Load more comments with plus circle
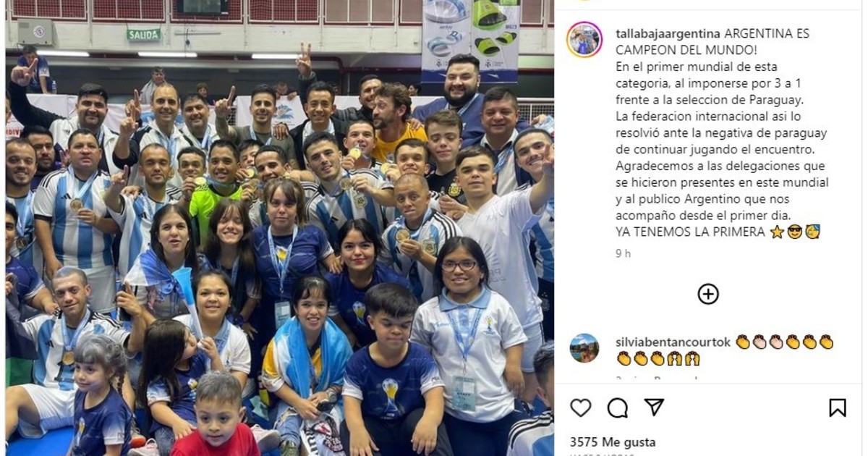 [x=707, y=293]
